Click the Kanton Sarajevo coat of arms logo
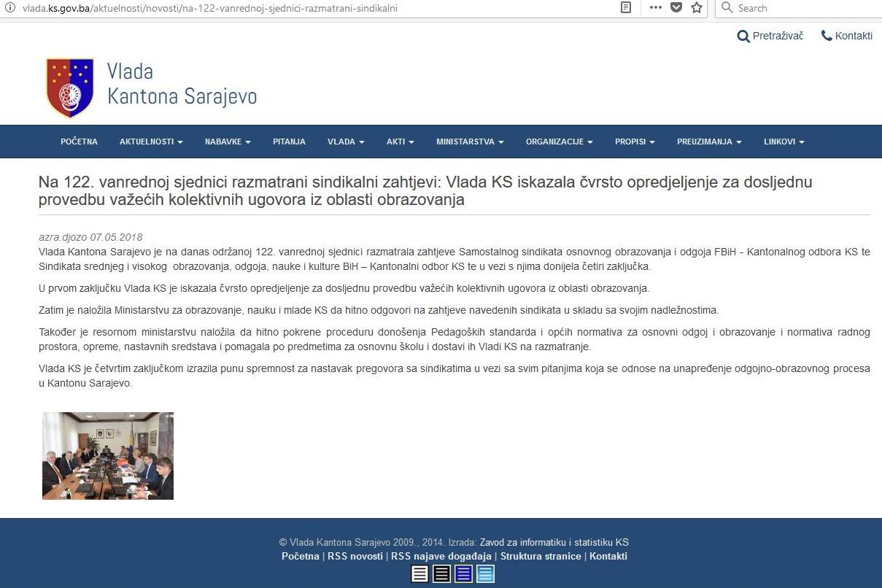 tap(70, 88)
